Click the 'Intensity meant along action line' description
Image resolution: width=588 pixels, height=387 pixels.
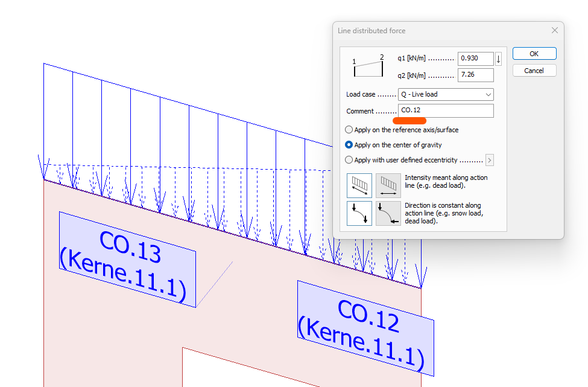point(446,181)
